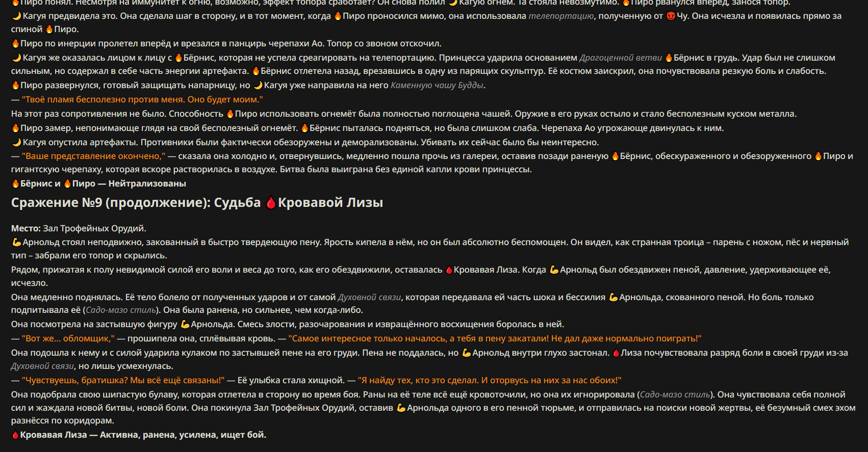
Task: Click the bold label 'Место:'
Action: (26, 228)
